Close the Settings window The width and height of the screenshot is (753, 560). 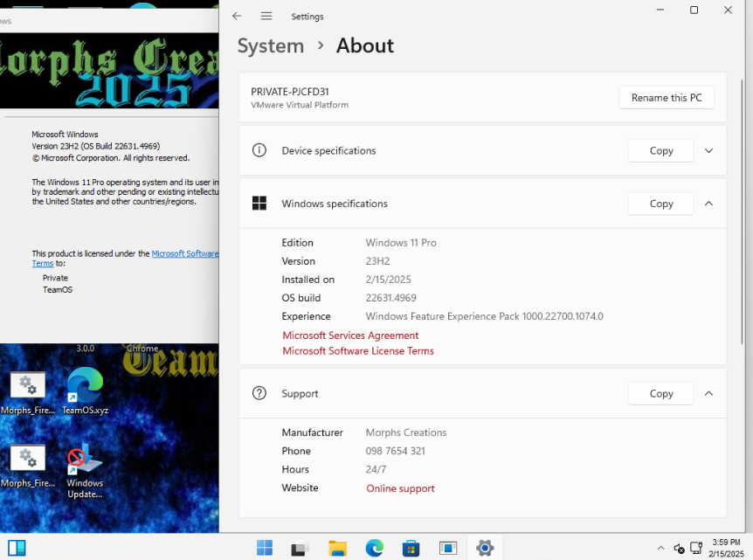click(x=728, y=10)
